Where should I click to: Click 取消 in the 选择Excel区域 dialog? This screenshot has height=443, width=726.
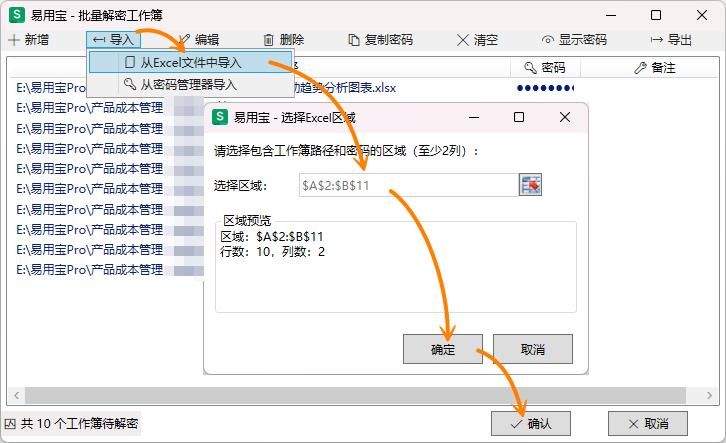pyautogui.click(x=533, y=349)
